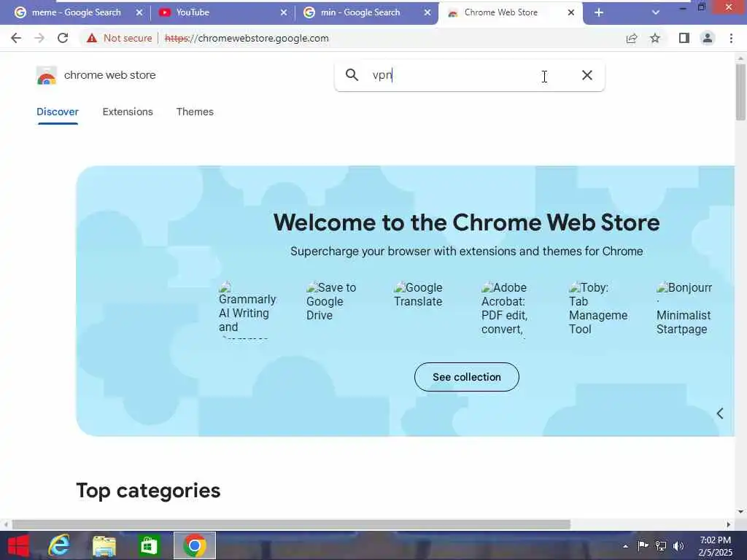Click the Top categories heading
747x560 pixels.
[148, 491]
